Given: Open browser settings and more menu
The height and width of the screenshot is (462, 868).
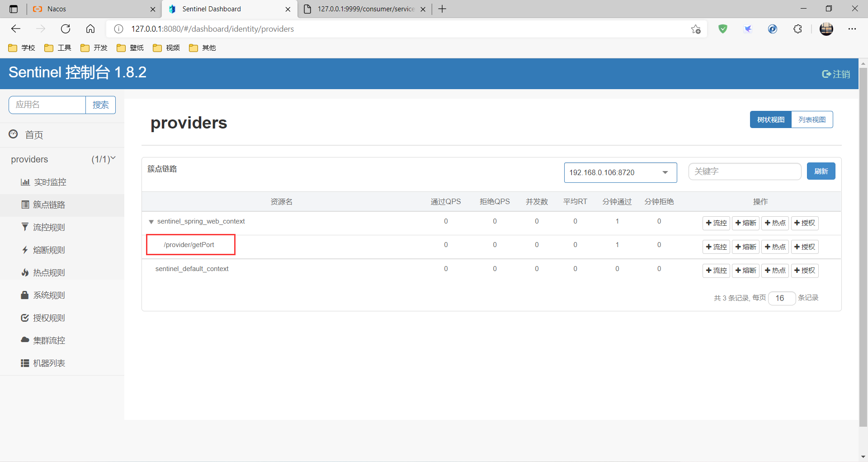Looking at the screenshot, I should (852, 29).
